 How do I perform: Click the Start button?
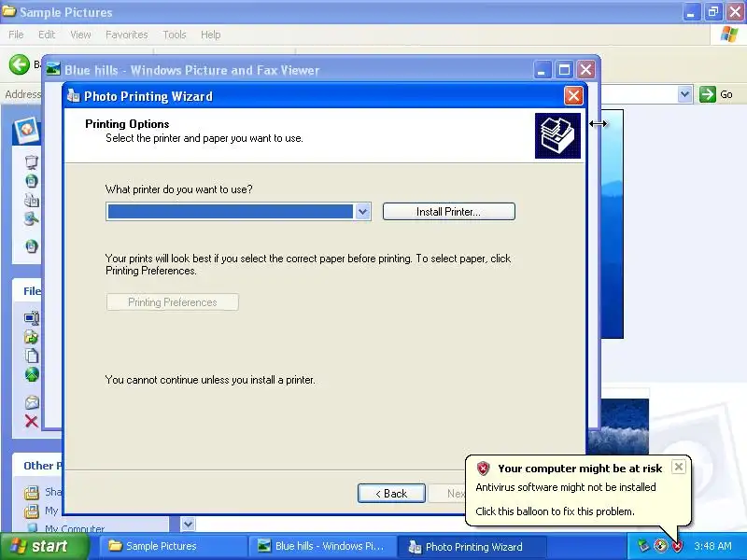(45, 546)
